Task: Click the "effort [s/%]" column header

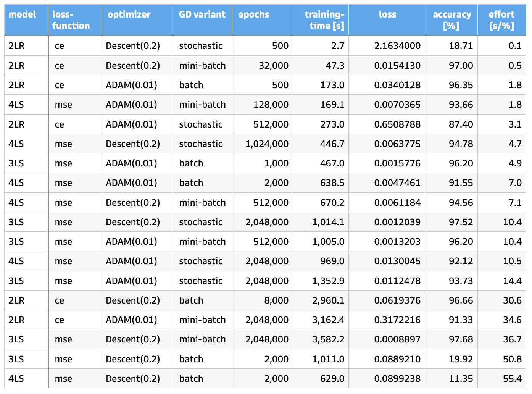Action: click(x=501, y=20)
